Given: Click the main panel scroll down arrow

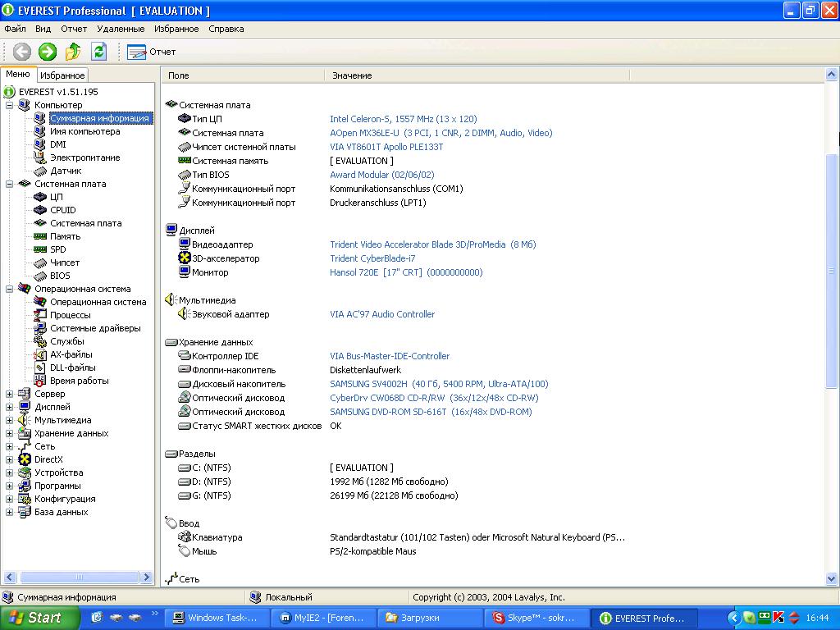Looking at the screenshot, I should [832, 578].
